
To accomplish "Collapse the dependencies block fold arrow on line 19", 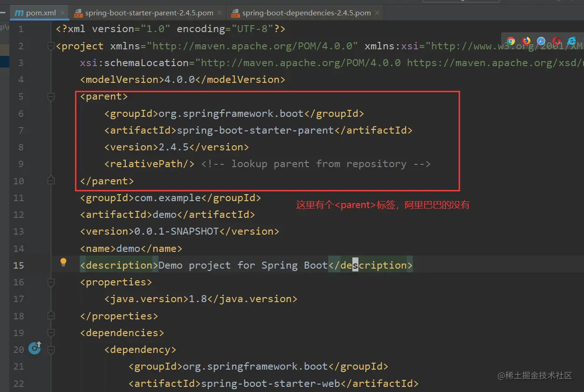I will [x=51, y=333].
